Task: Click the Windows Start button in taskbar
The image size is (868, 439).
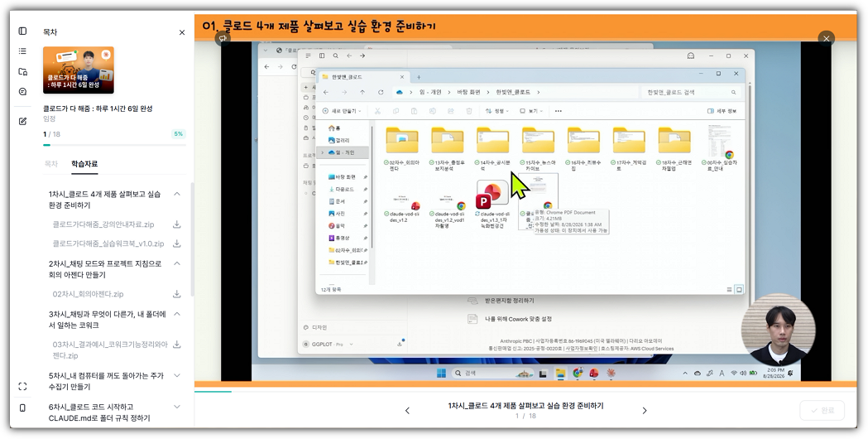Action: 441,373
